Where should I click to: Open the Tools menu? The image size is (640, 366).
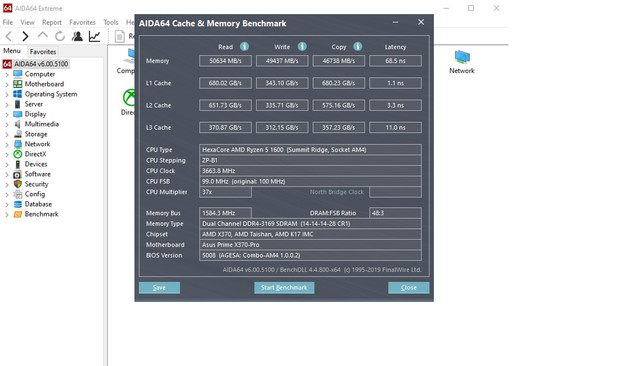tap(111, 22)
